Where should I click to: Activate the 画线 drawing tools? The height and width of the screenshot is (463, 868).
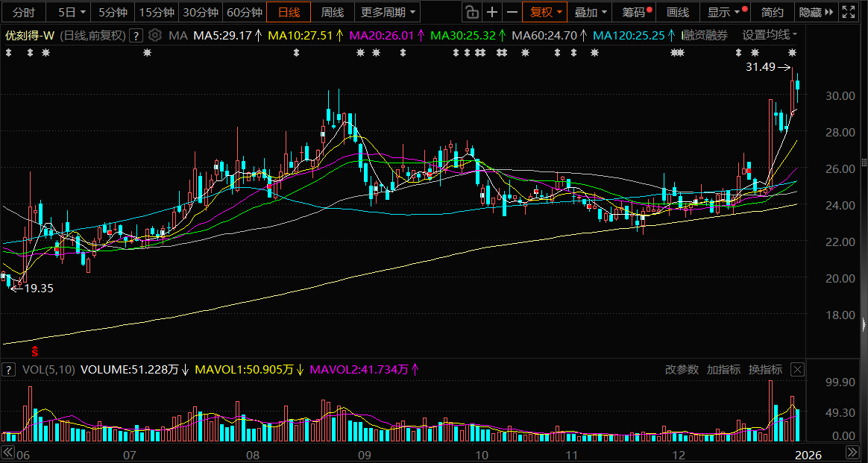tap(678, 12)
